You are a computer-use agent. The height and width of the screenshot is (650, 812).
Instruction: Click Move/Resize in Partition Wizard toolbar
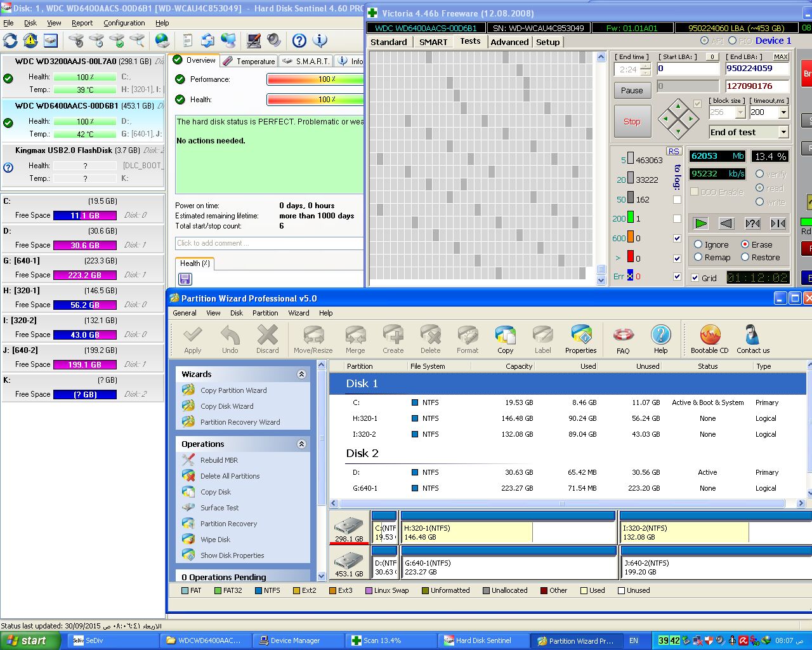[x=313, y=340]
